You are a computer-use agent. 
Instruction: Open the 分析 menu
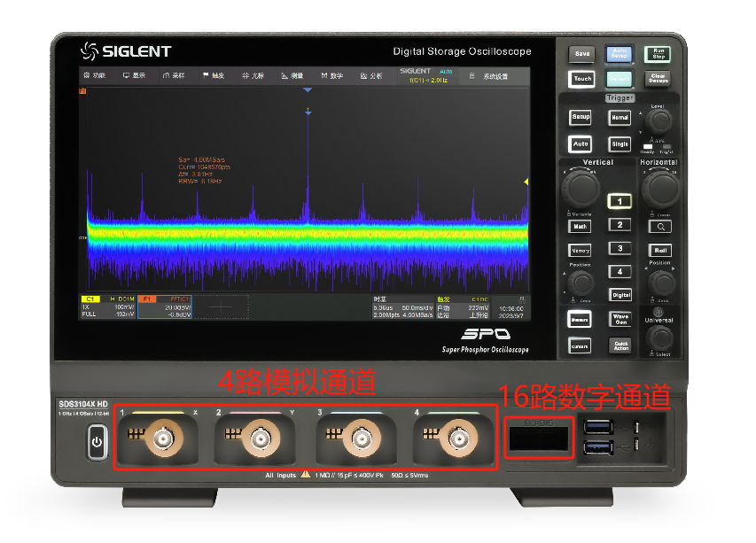[x=371, y=75]
